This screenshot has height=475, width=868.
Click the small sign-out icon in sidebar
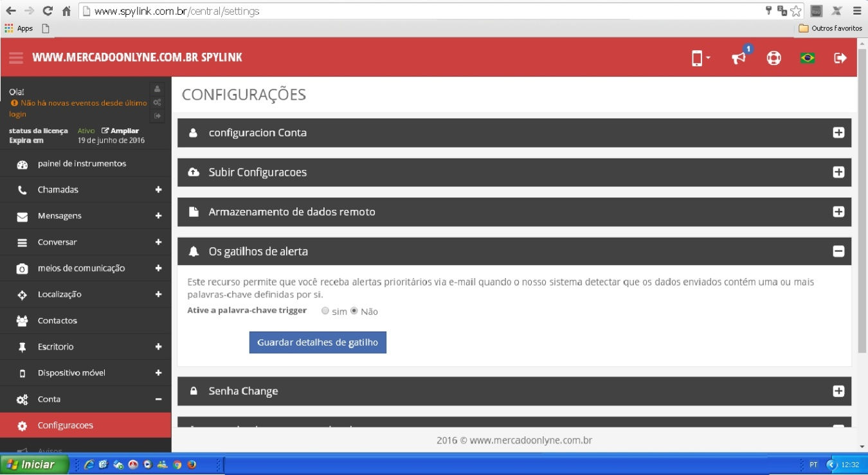click(157, 116)
